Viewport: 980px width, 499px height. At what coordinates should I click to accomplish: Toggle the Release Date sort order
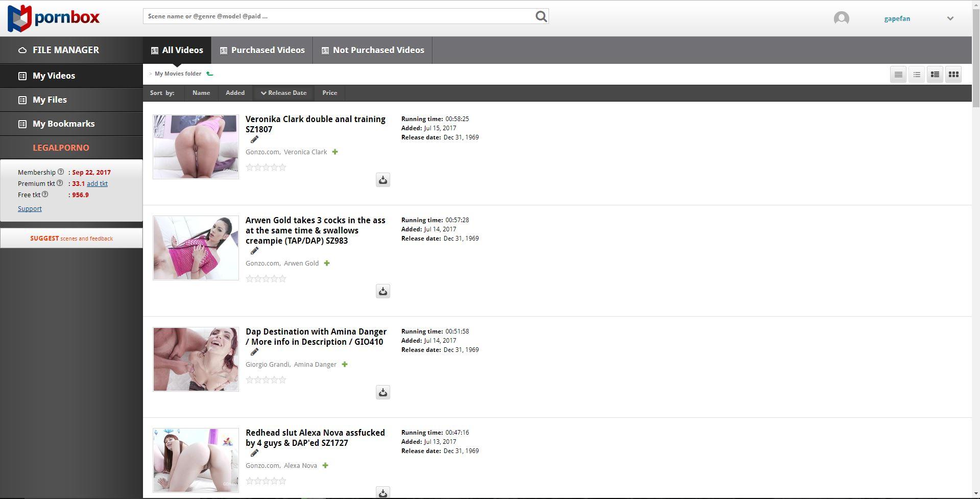283,93
